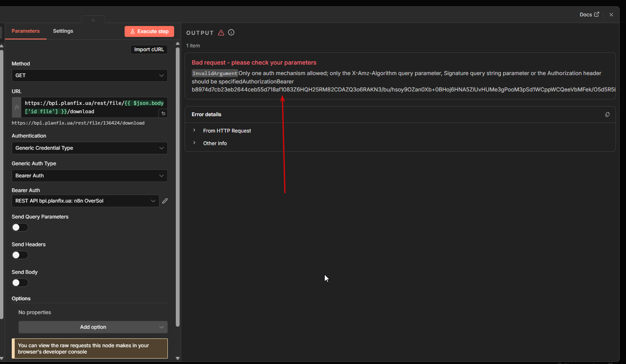Click the panel drag handle at top

click(93, 20)
